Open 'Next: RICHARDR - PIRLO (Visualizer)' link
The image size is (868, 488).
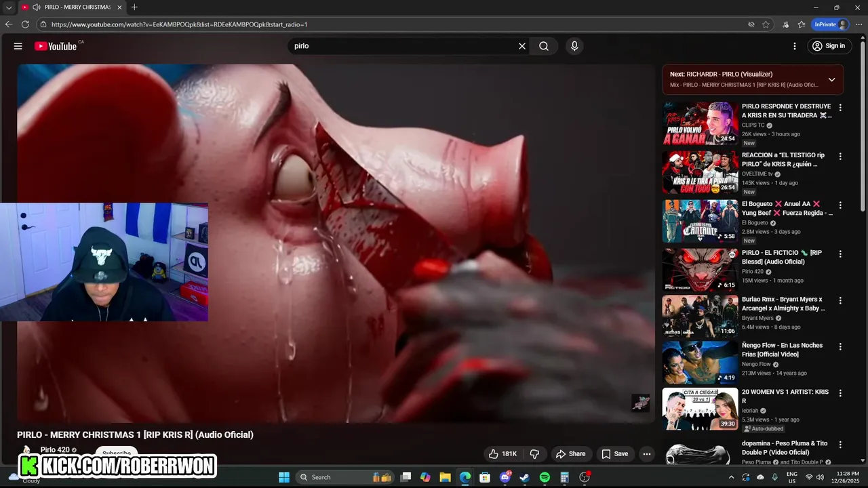pos(721,74)
